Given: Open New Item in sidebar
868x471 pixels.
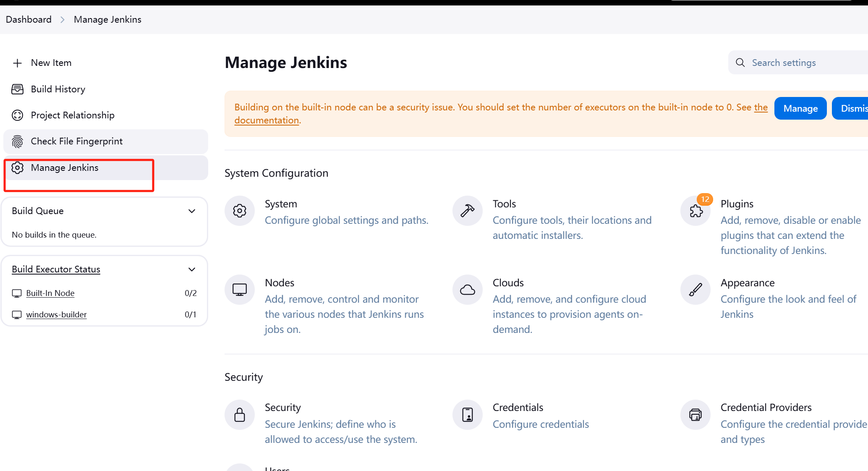Looking at the screenshot, I should [x=106, y=63].
